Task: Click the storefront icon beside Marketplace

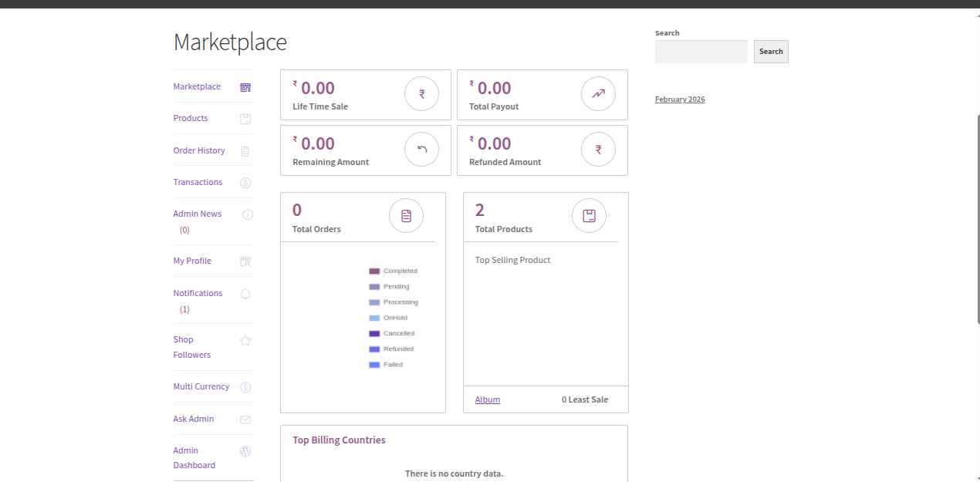Action: coord(245,87)
